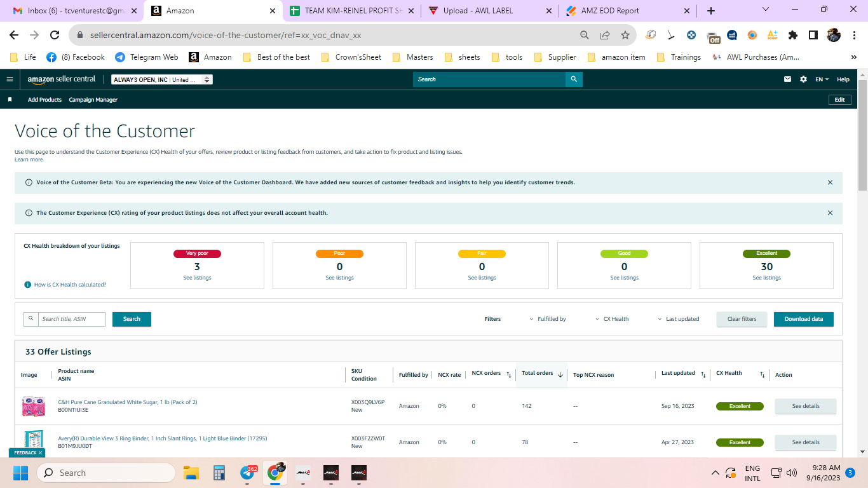The width and height of the screenshot is (868, 488).
Task: Expand the Fulfilled by filter
Action: click(x=547, y=319)
